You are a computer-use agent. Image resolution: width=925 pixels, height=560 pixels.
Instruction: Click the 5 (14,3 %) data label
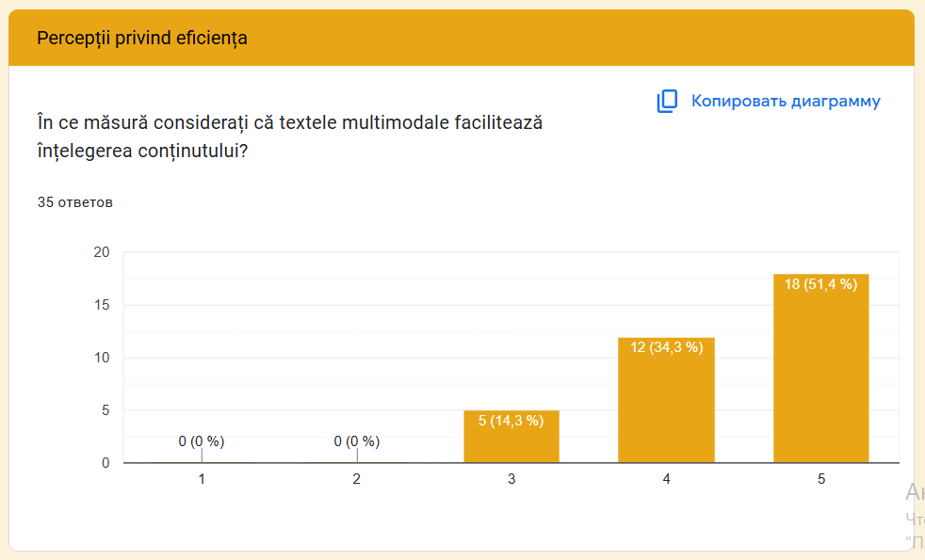tap(511, 421)
